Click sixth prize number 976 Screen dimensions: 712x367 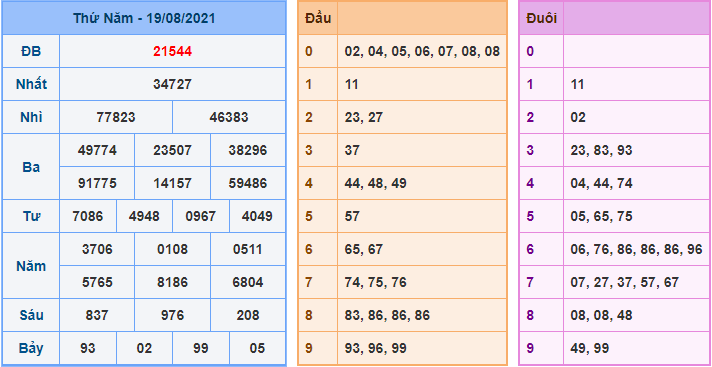pos(173,315)
